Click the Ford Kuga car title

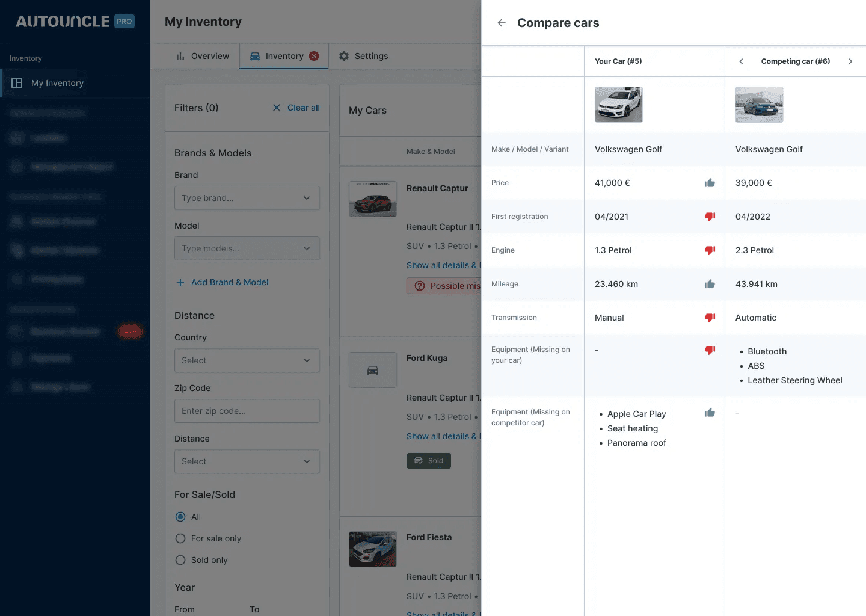tap(427, 358)
